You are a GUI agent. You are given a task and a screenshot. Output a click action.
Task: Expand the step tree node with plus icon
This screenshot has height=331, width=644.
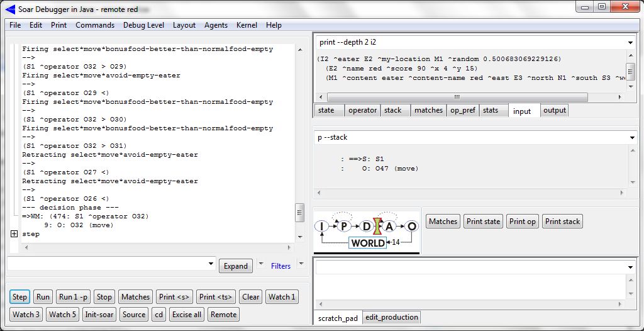[x=14, y=234]
